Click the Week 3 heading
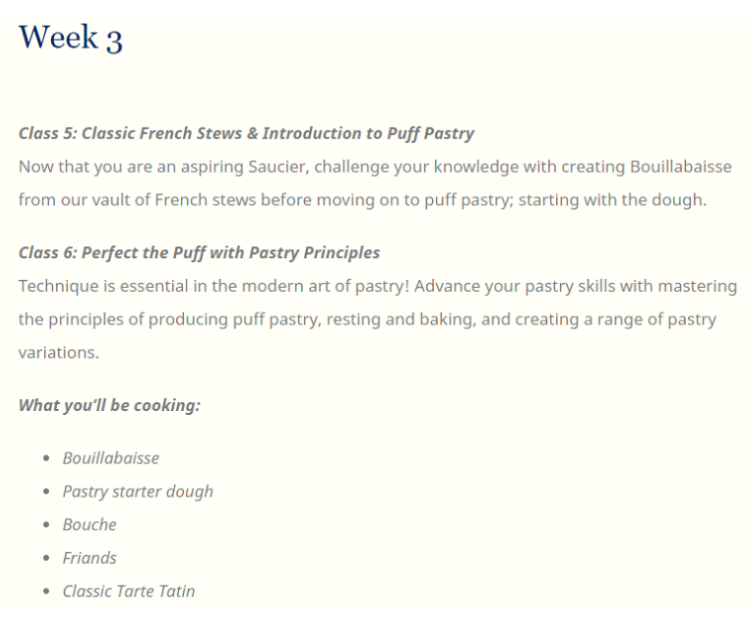 71,37
